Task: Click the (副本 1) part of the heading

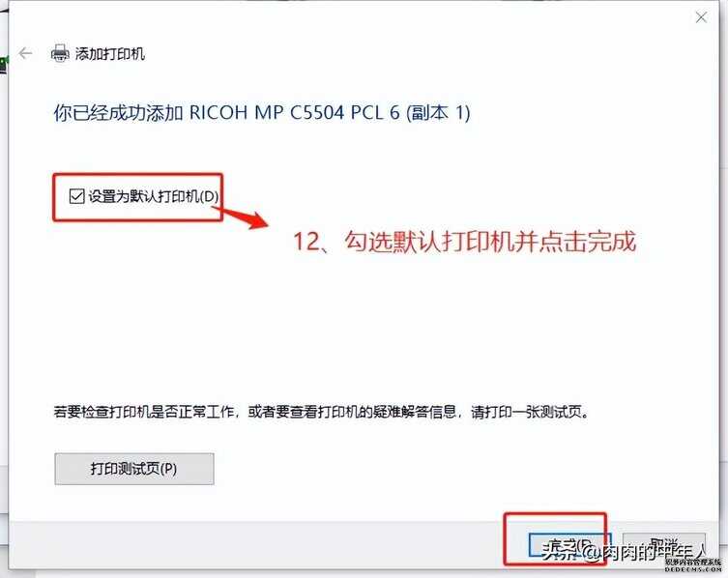Action: 438,113
